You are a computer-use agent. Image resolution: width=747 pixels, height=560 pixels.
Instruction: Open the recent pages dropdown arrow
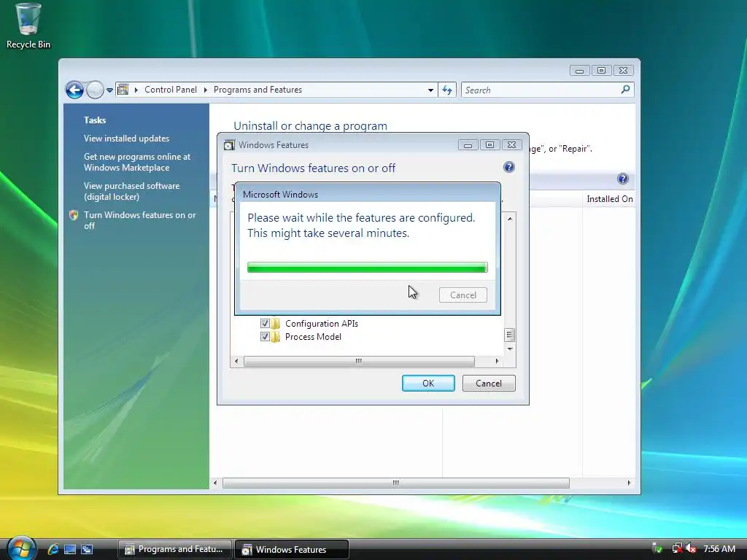[109, 90]
